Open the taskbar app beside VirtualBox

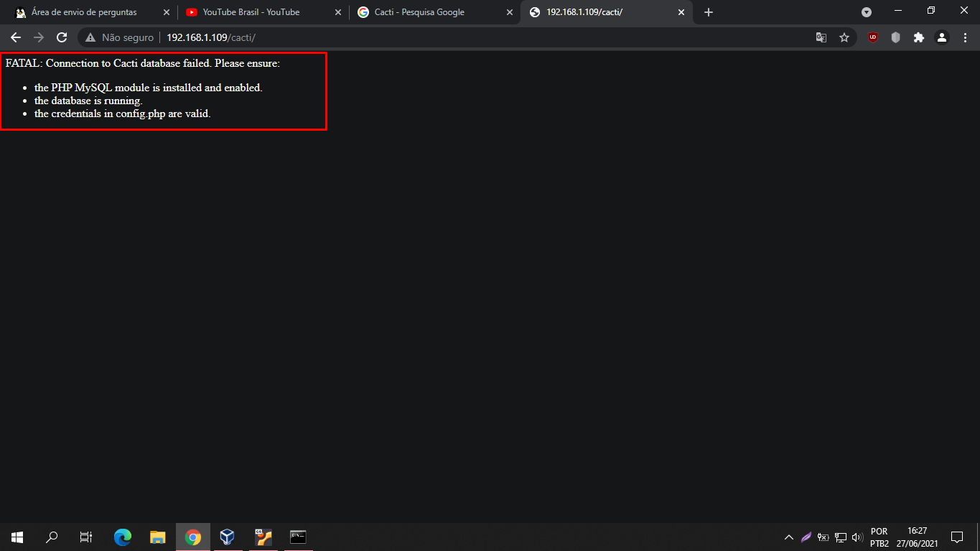[263, 537]
